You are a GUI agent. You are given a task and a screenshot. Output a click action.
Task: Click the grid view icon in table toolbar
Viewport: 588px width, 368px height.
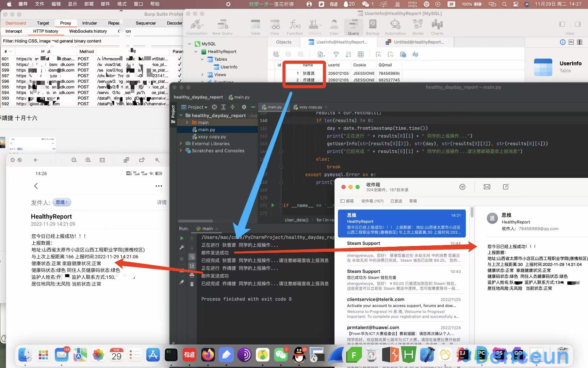coord(361,55)
